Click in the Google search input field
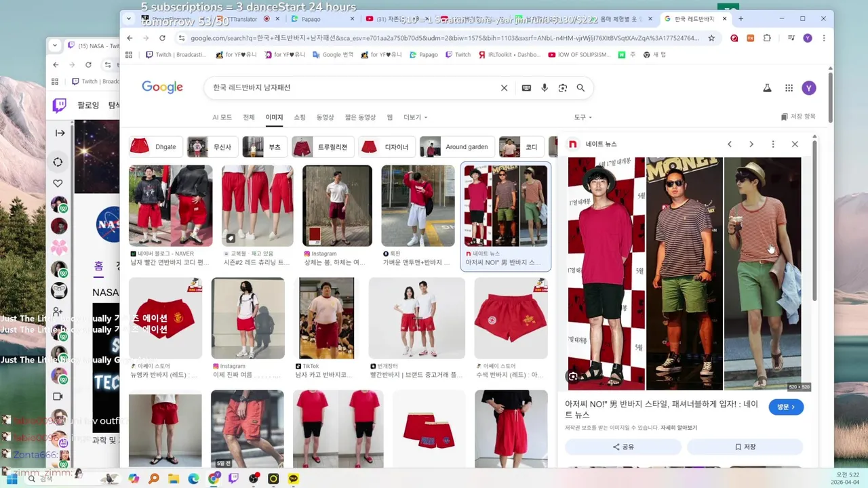 tap(353, 88)
